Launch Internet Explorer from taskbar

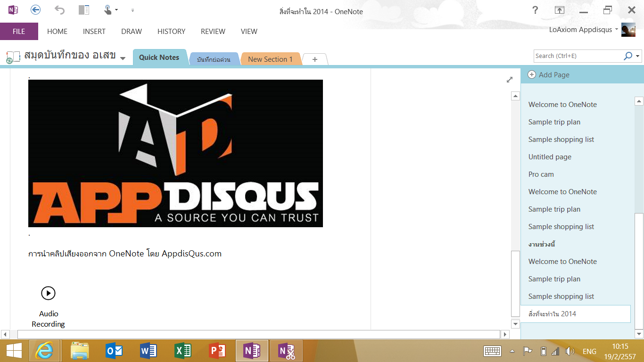pos(44,351)
